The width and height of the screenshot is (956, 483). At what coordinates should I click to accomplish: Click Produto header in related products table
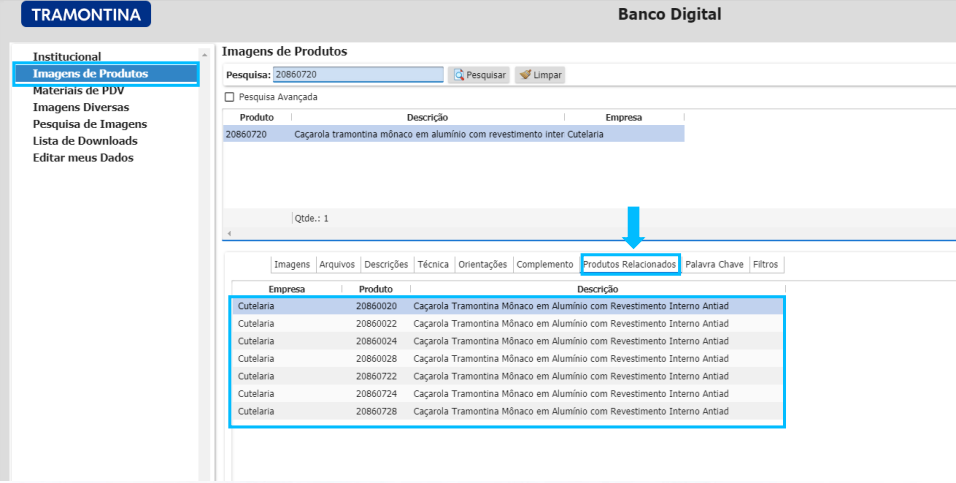point(376,289)
